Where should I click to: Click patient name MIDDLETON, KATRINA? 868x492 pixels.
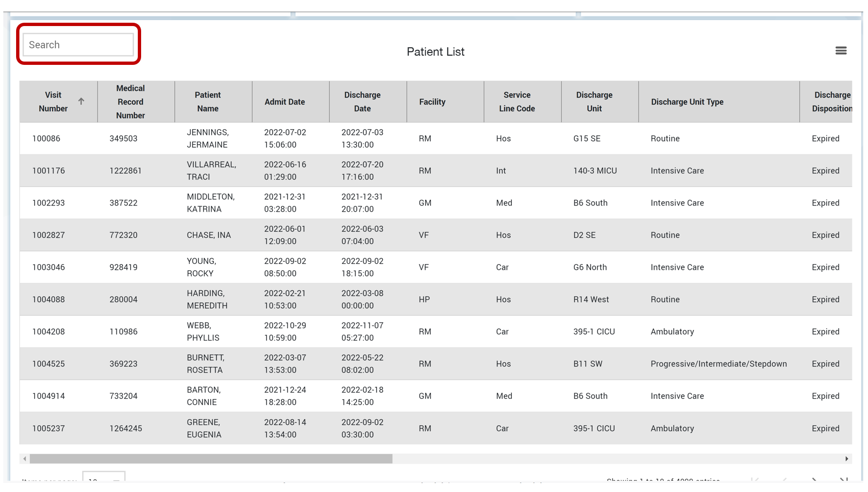tap(211, 203)
